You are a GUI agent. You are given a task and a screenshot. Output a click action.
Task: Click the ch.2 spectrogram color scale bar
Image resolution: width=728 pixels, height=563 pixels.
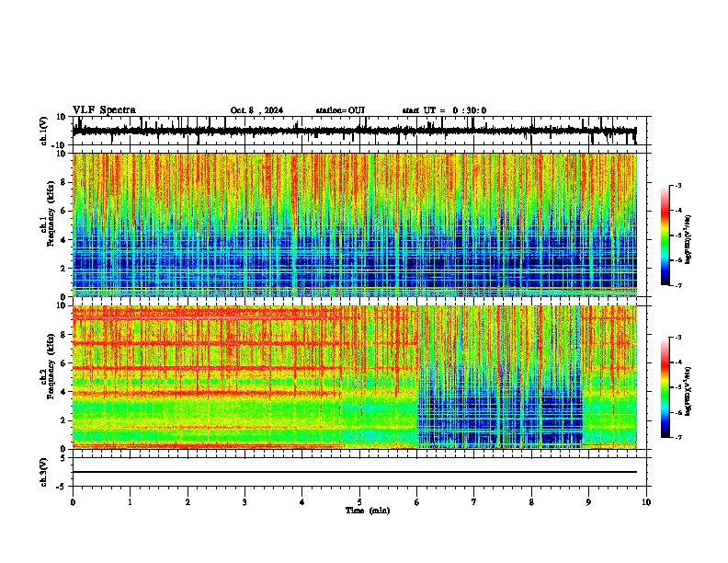pyautogui.click(x=665, y=387)
